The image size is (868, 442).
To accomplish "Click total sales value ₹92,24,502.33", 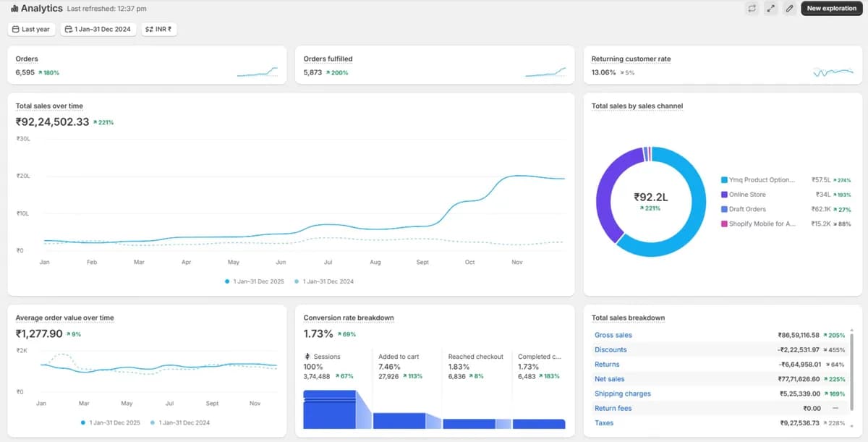I will pos(52,122).
